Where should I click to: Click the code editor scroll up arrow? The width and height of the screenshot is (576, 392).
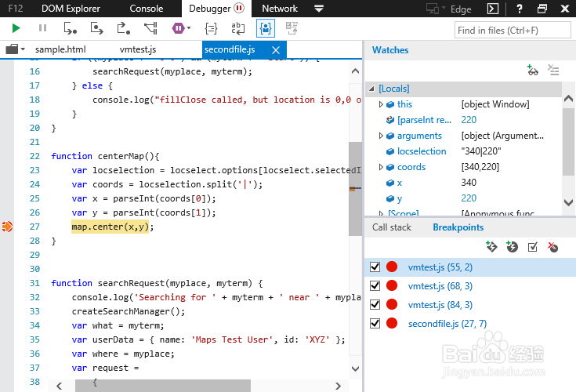click(x=355, y=71)
